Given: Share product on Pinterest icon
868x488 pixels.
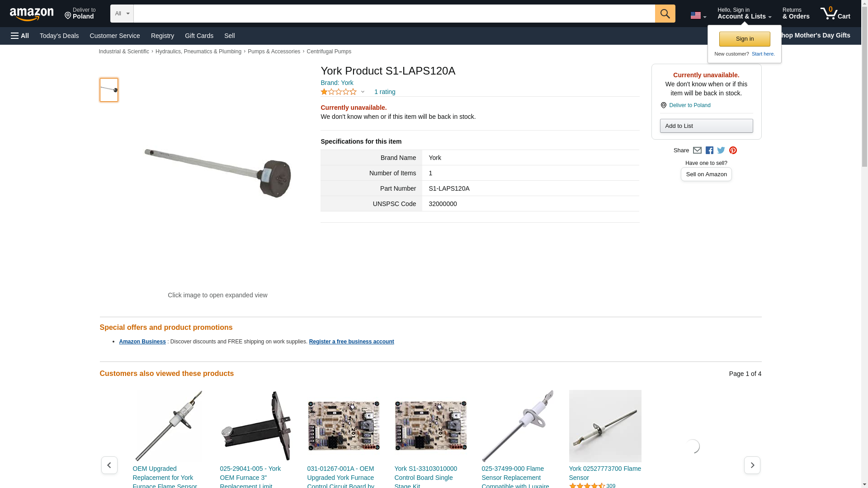Looking at the screenshot, I should [733, 150].
